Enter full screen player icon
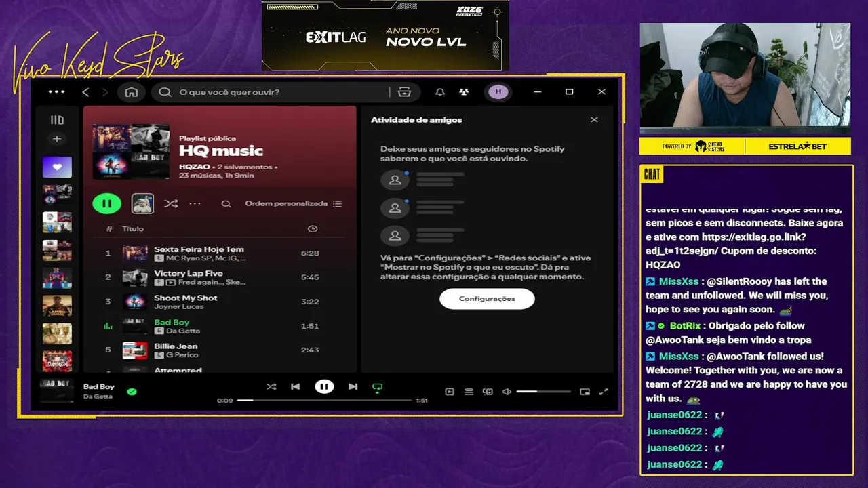This screenshot has height=488, width=868. pos(604,392)
